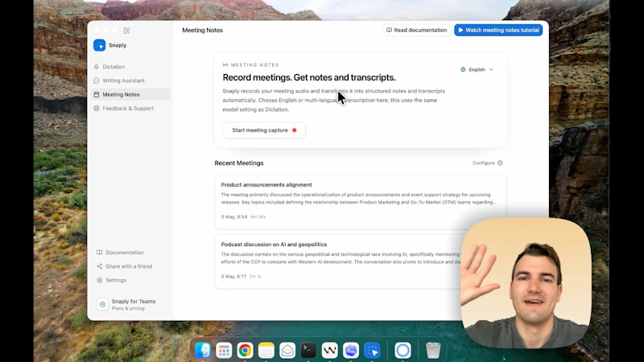Click Configure recent meetings
This screenshot has width=644, height=362.
(x=488, y=163)
